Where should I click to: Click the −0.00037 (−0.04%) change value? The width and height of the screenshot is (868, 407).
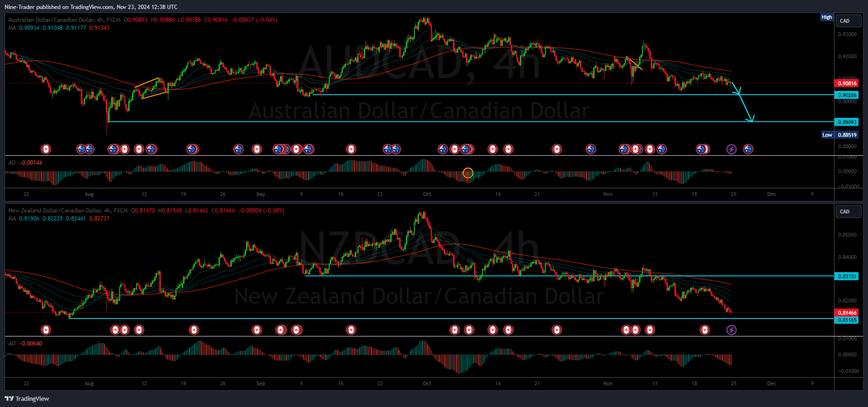pyautogui.click(x=254, y=20)
